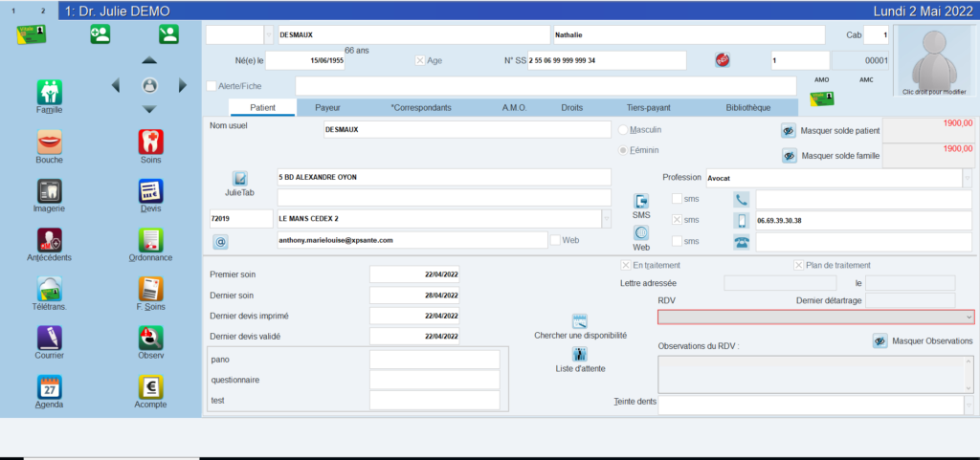Image resolution: width=980 pixels, height=460 pixels.
Task: Select the Masculin radio button
Action: click(624, 129)
